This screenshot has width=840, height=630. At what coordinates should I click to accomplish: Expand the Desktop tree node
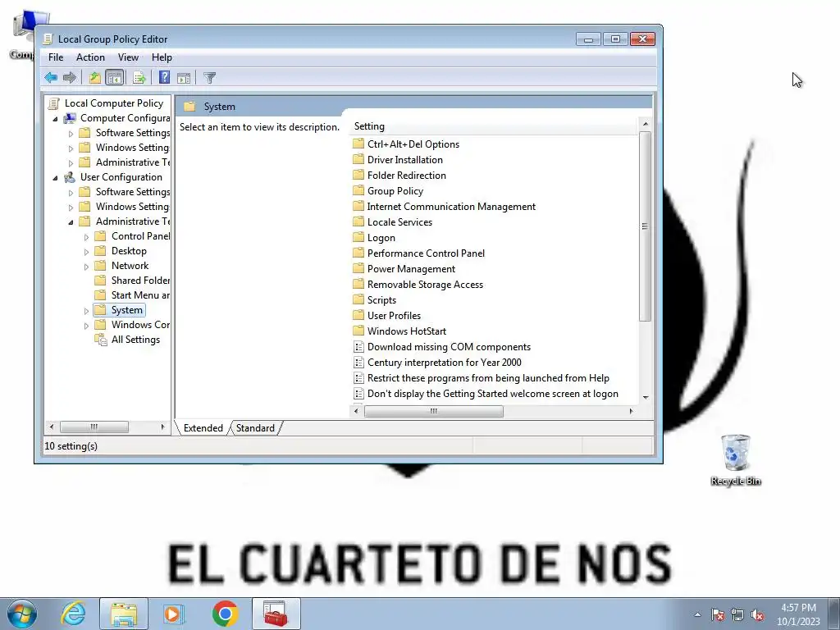click(86, 252)
